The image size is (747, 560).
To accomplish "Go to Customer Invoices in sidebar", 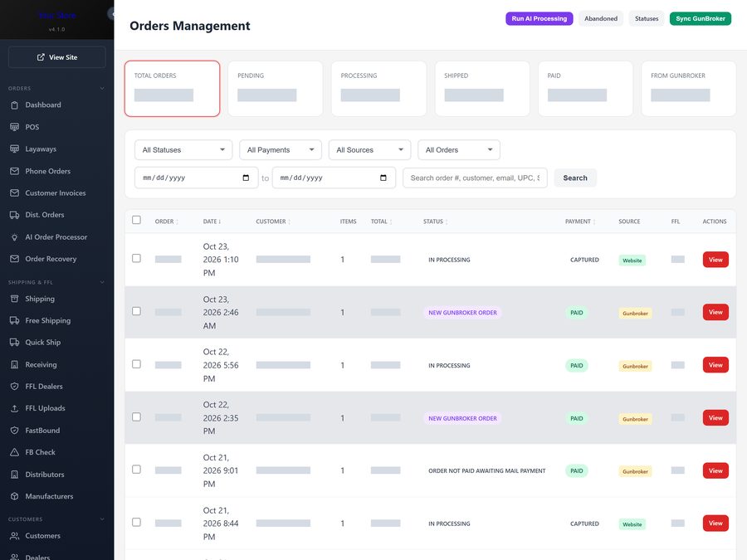I will click(57, 192).
